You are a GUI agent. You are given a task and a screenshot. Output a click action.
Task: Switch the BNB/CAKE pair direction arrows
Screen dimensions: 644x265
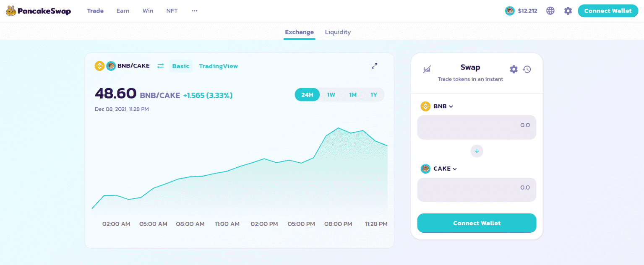point(160,66)
